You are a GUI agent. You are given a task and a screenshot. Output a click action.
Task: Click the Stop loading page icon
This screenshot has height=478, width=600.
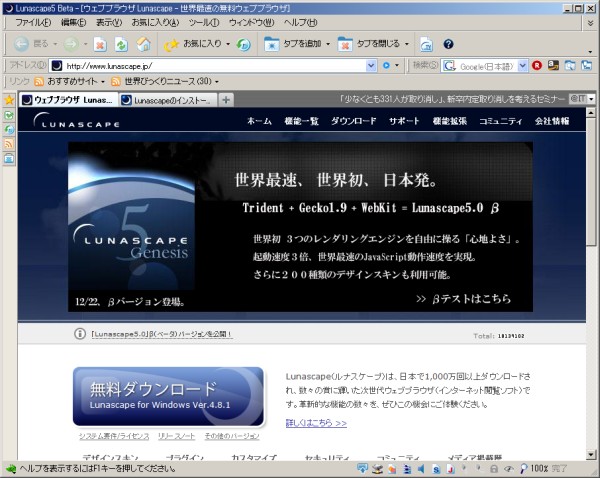[100, 45]
